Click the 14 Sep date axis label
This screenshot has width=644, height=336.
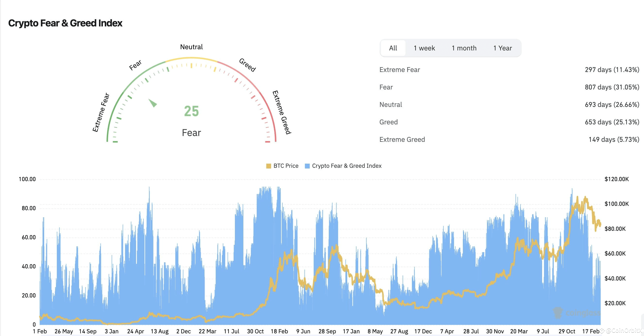coord(88,331)
